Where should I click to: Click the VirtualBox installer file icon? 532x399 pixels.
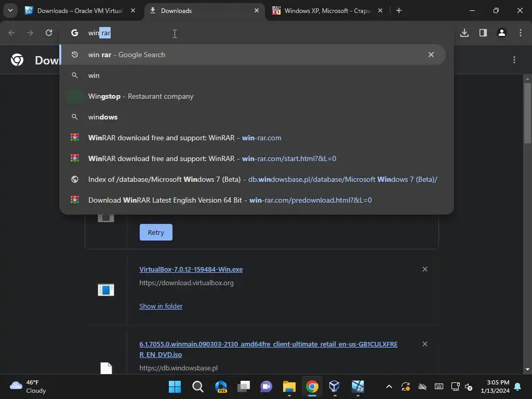[x=106, y=290]
